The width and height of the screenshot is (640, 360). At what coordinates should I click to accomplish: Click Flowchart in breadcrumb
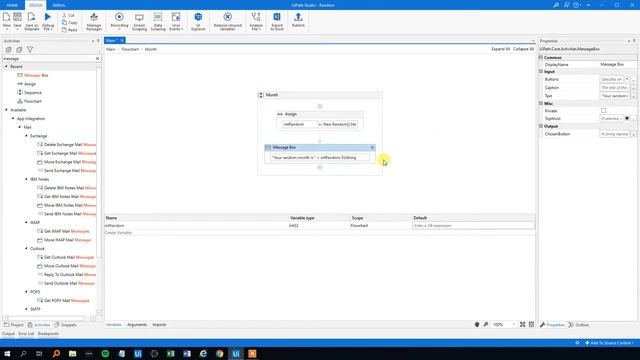(130, 49)
